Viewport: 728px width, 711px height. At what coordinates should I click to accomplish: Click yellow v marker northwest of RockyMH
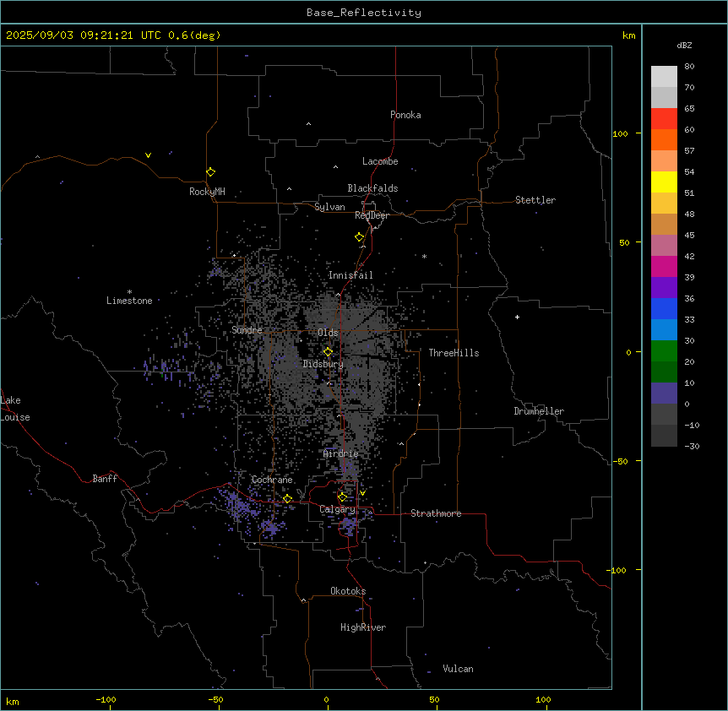click(x=148, y=155)
